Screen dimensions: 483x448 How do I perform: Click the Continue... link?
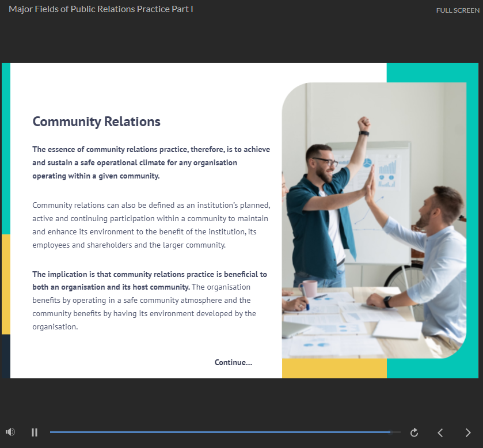coord(233,362)
